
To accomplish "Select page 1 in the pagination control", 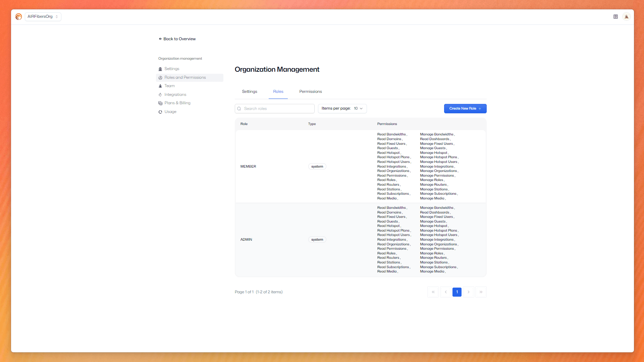I will (x=457, y=292).
